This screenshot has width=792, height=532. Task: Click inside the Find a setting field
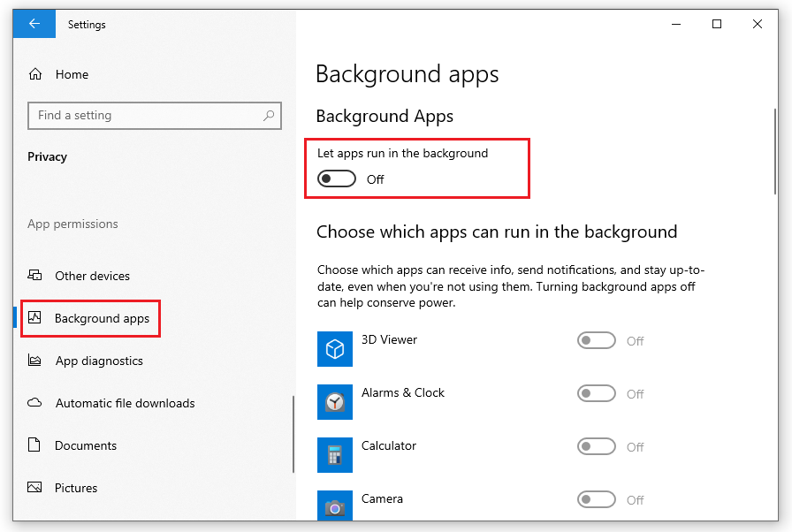pyautogui.click(x=155, y=116)
